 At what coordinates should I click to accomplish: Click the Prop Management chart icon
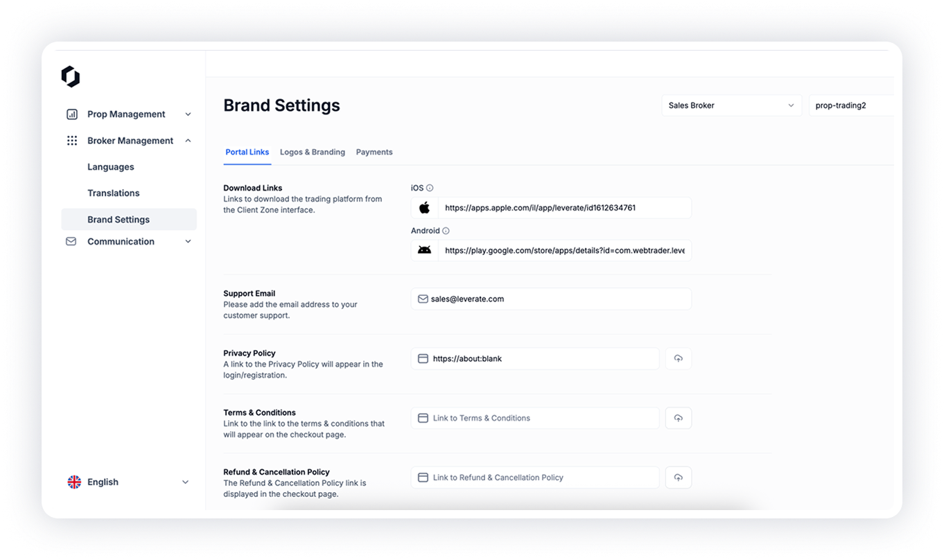[71, 114]
